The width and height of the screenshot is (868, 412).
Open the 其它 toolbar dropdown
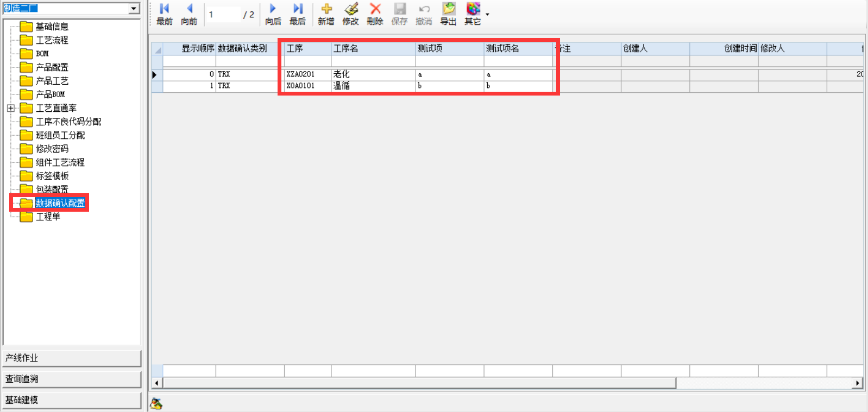[x=487, y=15]
